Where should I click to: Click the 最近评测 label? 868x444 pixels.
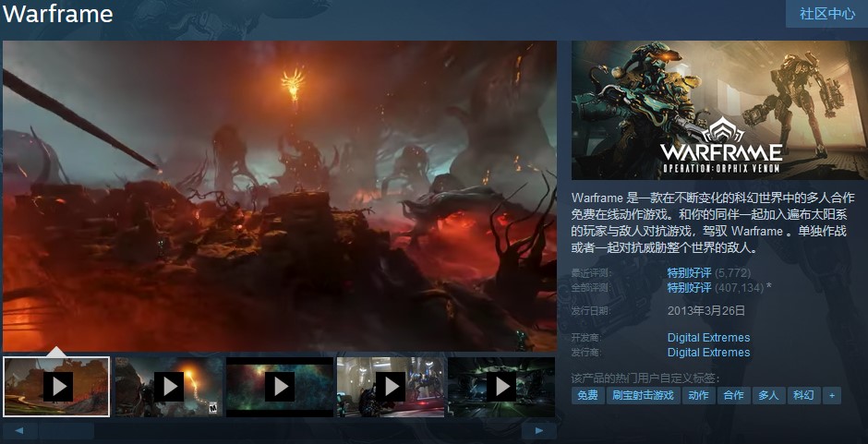pyautogui.click(x=591, y=273)
